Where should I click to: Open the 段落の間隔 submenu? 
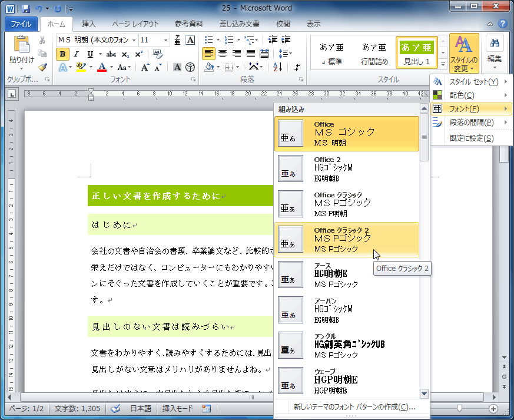click(x=471, y=123)
